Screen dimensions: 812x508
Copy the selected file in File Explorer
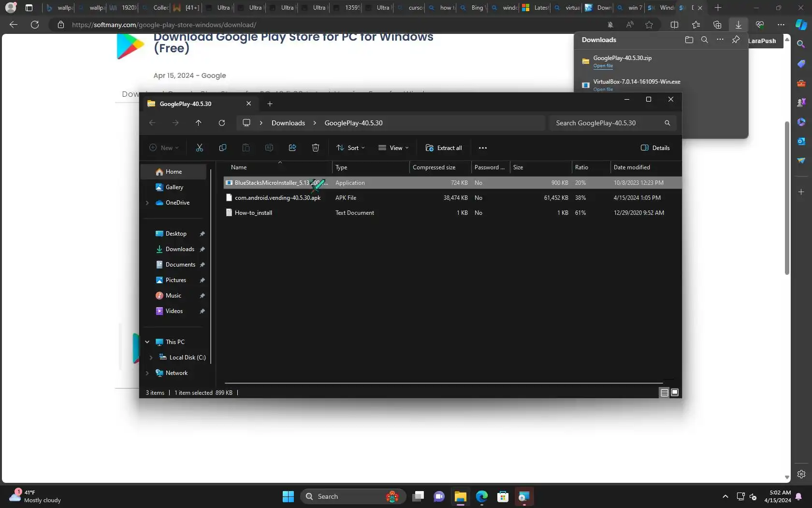[223, 148]
